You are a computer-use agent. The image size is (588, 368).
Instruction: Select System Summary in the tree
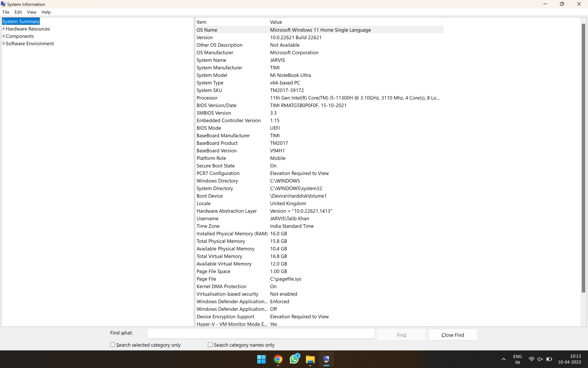pyautogui.click(x=21, y=21)
